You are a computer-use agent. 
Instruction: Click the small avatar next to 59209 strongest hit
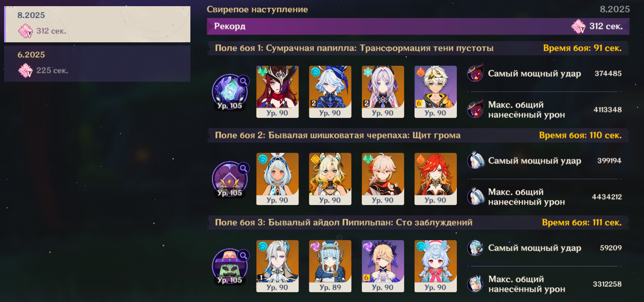(475, 248)
